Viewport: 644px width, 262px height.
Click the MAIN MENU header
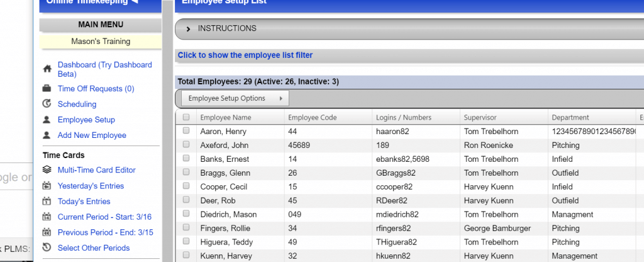point(101,25)
